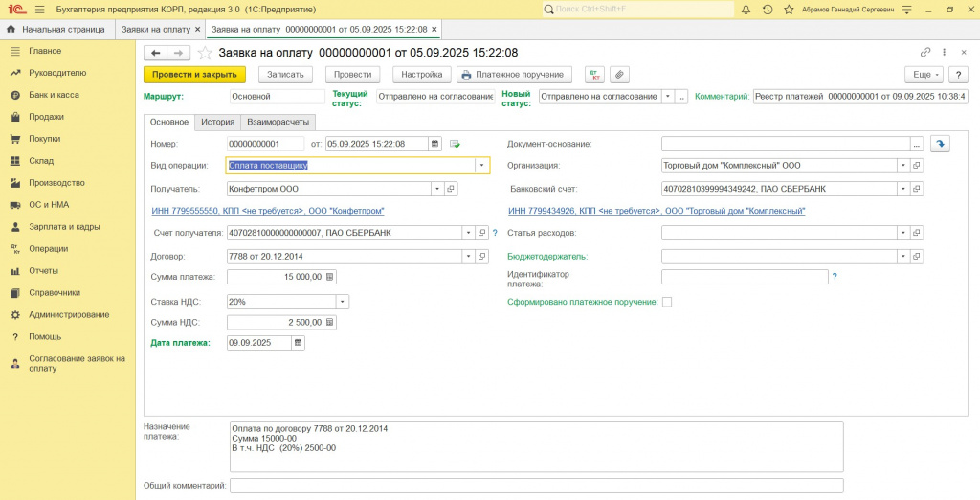Screen dimensions: 980x500
Task: Click Провести button
Action: (352, 75)
